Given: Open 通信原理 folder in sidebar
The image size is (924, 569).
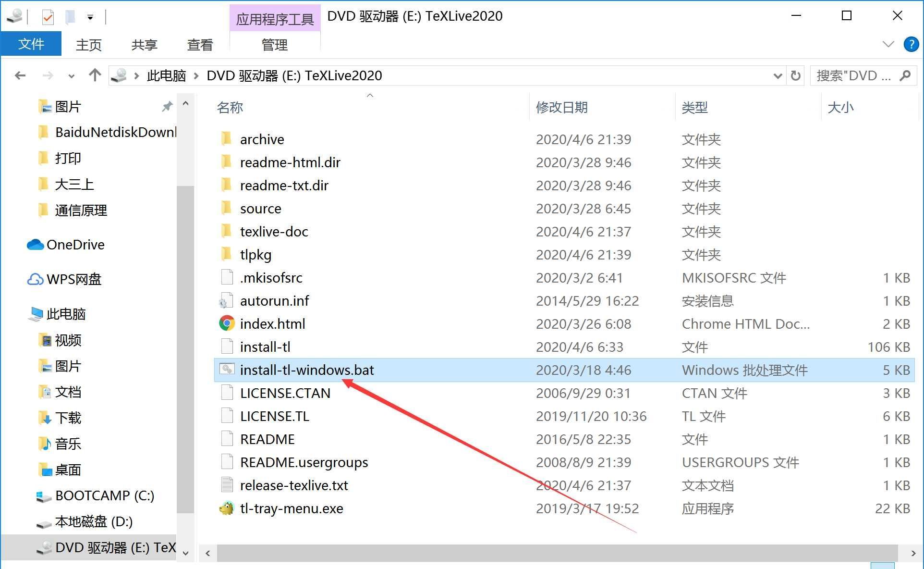Looking at the screenshot, I should coord(81,210).
